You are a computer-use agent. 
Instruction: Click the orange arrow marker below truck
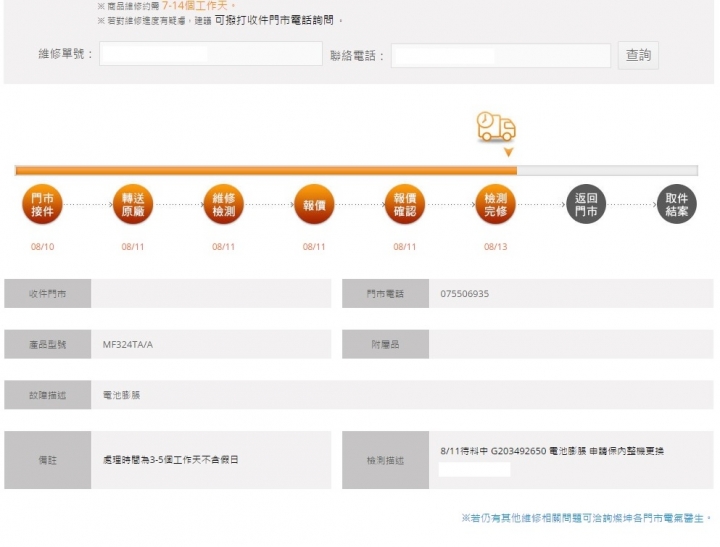pyautogui.click(x=508, y=152)
